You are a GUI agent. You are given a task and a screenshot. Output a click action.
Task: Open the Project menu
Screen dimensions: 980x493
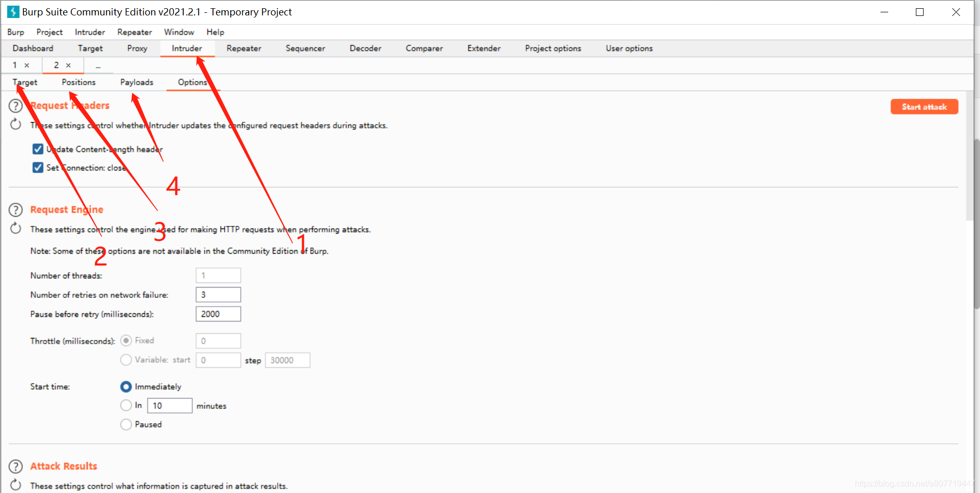pyautogui.click(x=49, y=32)
